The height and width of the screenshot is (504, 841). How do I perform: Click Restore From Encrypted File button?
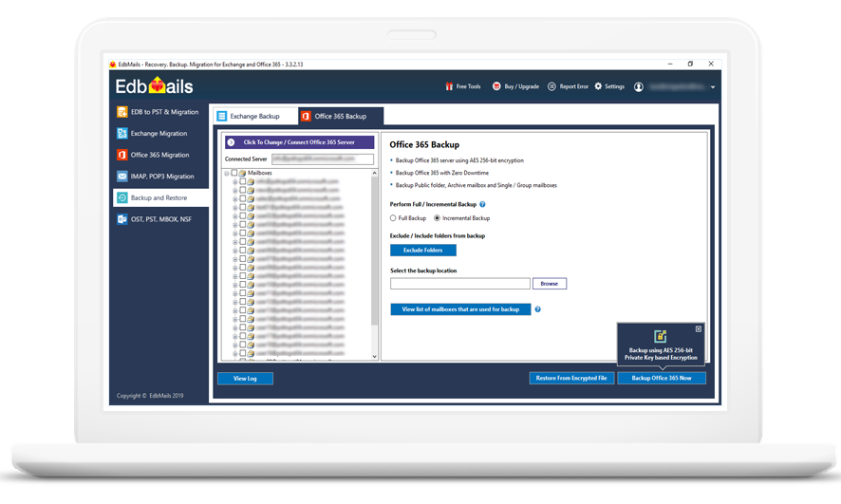[x=571, y=378]
